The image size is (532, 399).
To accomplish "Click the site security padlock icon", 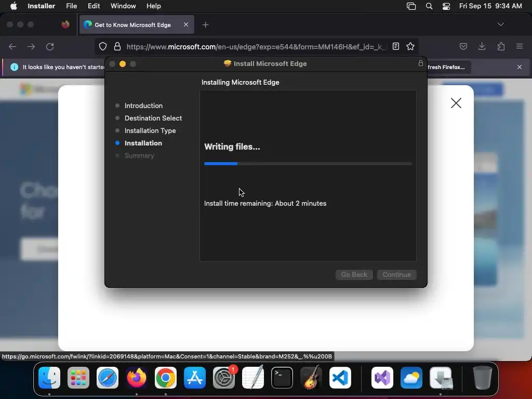I will point(117,46).
